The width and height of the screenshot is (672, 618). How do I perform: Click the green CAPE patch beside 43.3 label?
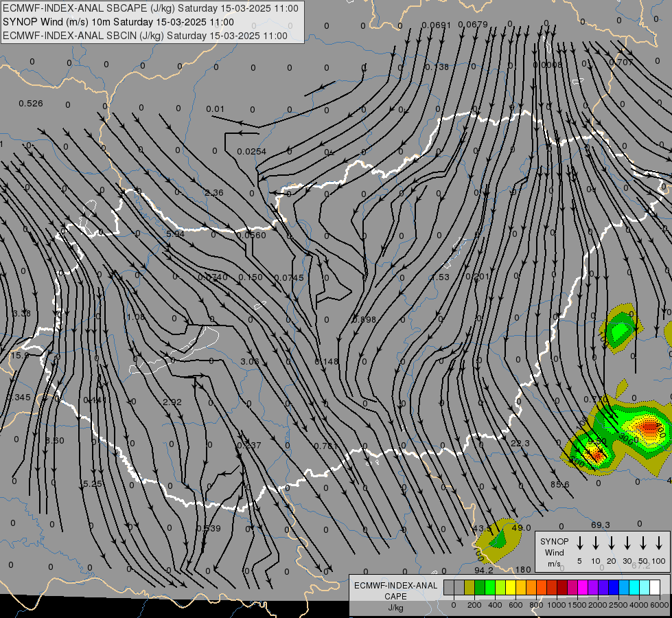click(x=498, y=538)
